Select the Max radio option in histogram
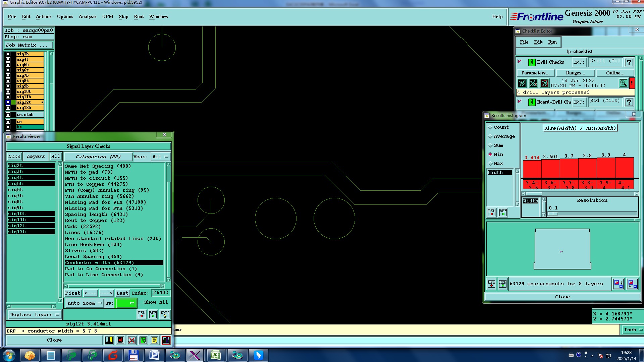This screenshot has width=644, height=362. pos(490,164)
